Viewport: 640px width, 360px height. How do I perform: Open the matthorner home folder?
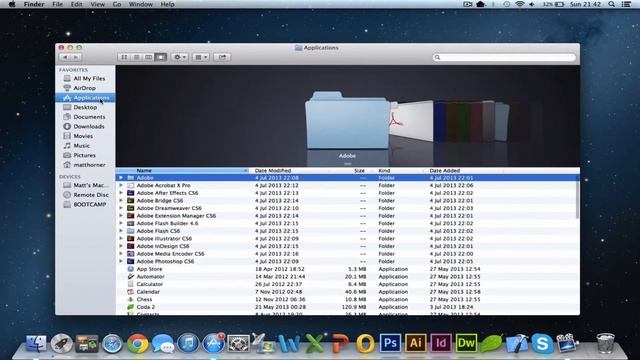85,165
